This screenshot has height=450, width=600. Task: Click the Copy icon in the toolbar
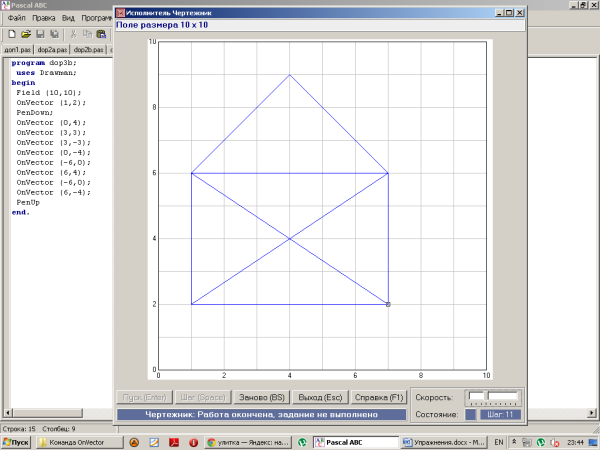click(x=88, y=33)
